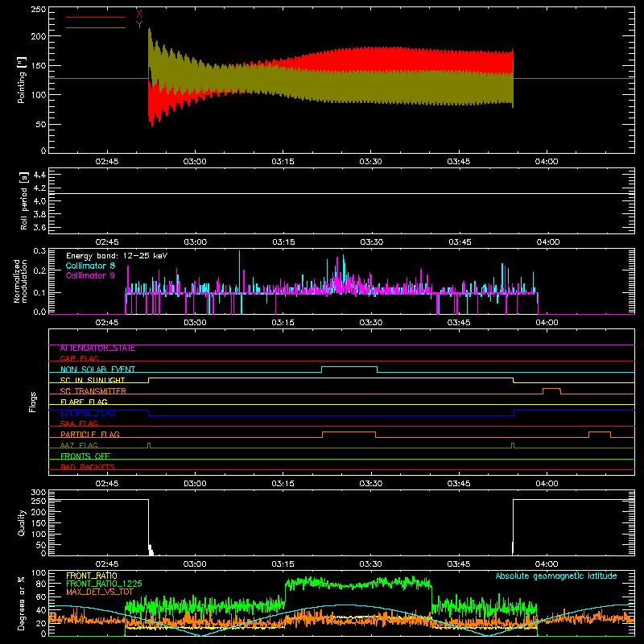
Task: Click the olive Y legend line sample
Action: click(x=96, y=27)
